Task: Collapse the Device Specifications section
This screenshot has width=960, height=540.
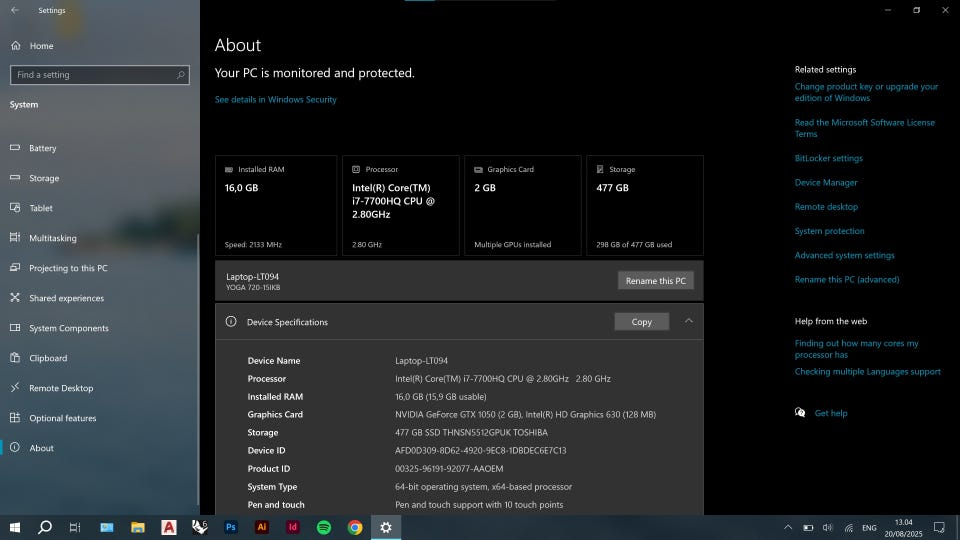Action: coord(689,321)
